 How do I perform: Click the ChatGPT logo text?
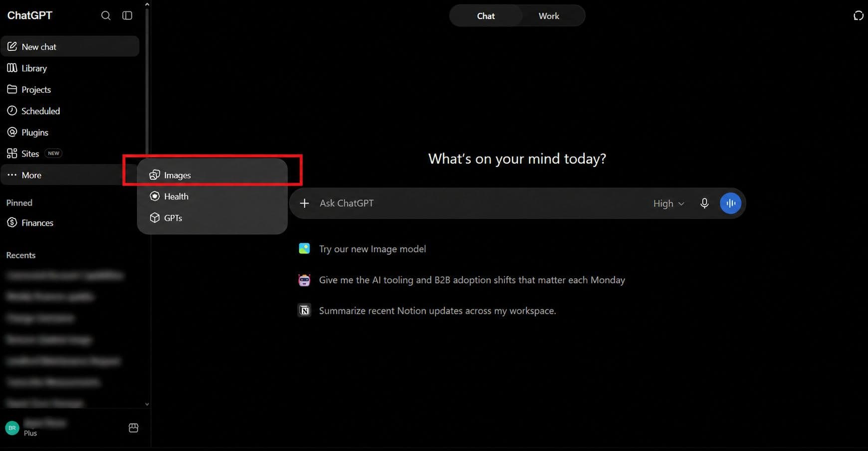(x=29, y=15)
